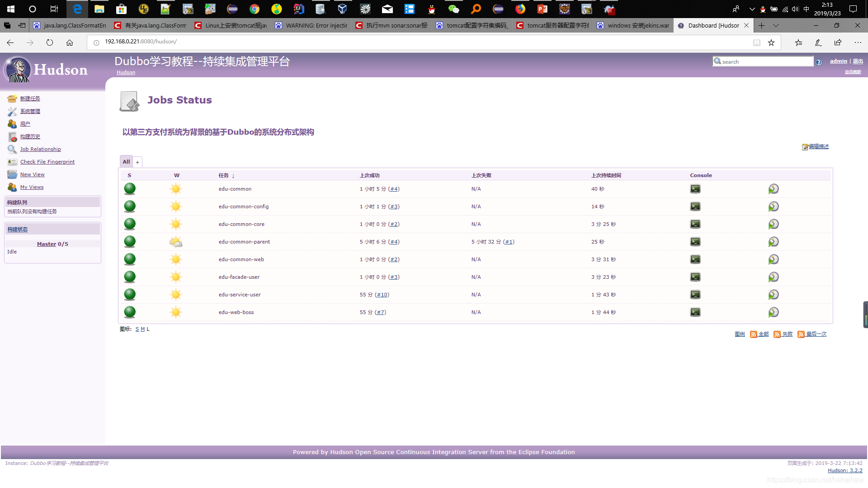Open Hudson 3.2.2 version link

845,470
